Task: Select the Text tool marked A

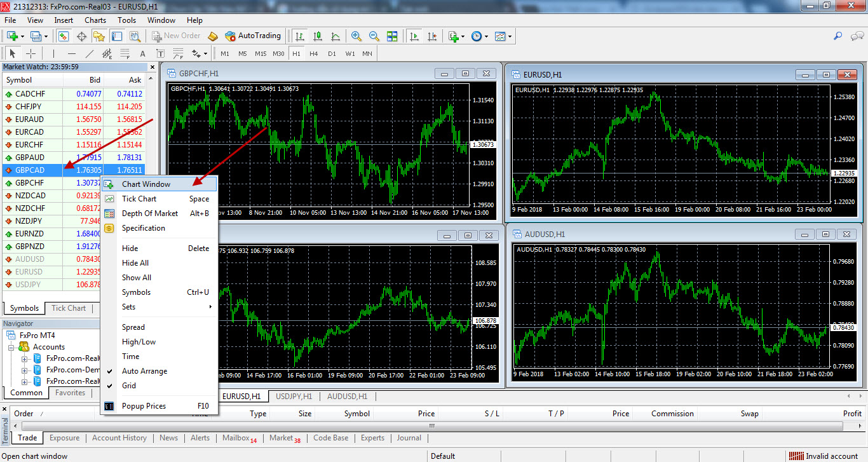Action: point(142,53)
